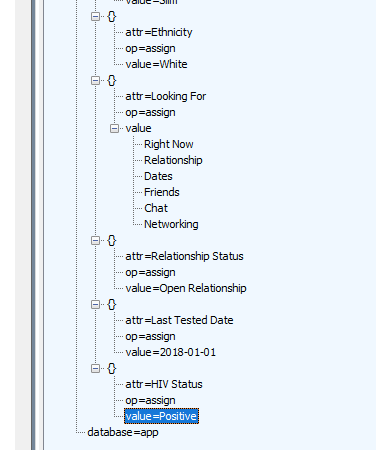Select attr=Ethnicity tree entry
This screenshot has height=450, width=376.
(159, 32)
